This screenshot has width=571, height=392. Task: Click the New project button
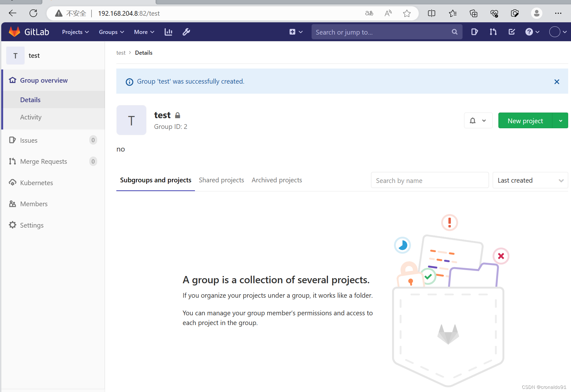[525, 121]
